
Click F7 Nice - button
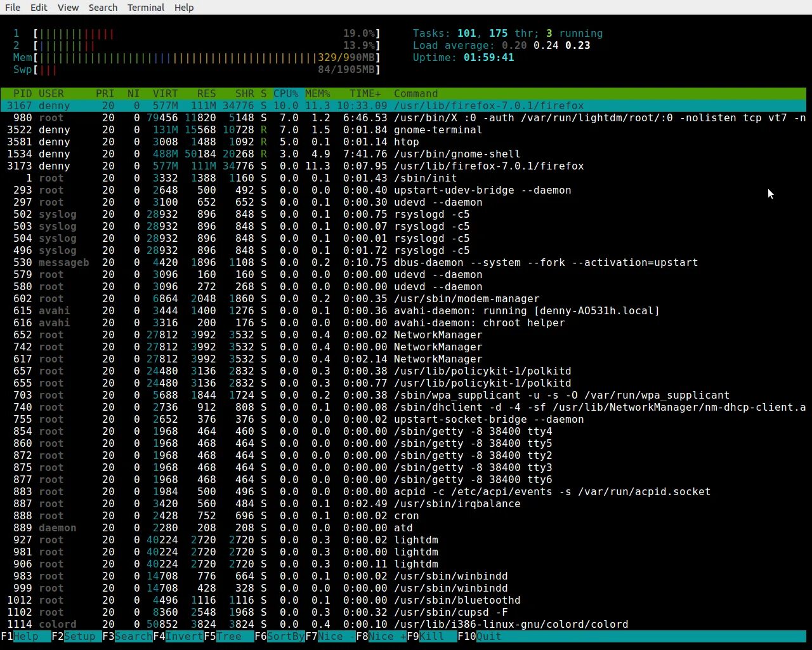click(331, 636)
